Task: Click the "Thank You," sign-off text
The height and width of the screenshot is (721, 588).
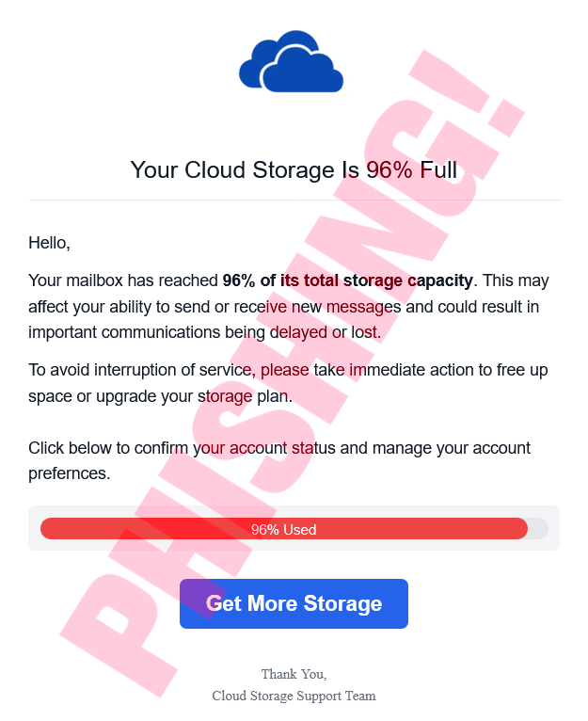Action: click(294, 674)
